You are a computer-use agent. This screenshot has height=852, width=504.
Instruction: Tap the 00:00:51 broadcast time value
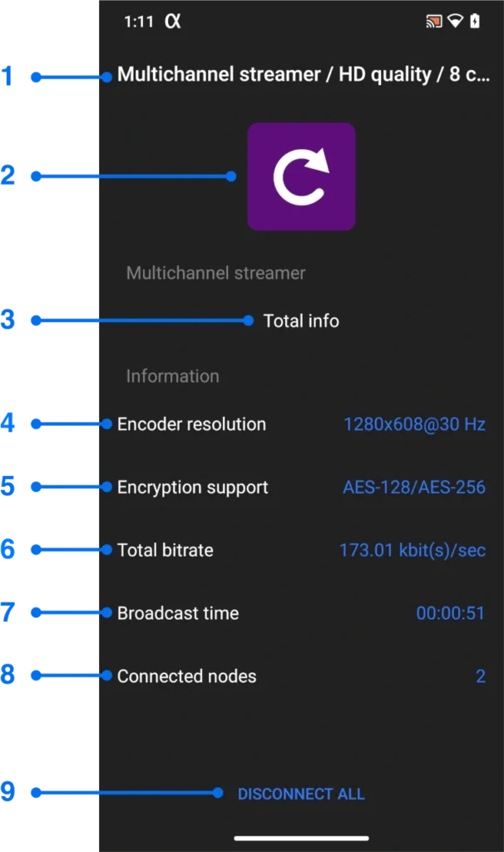[451, 613]
